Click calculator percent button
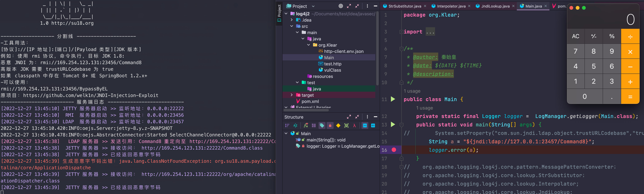This screenshot has height=194, width=644. tap(612, 36)
